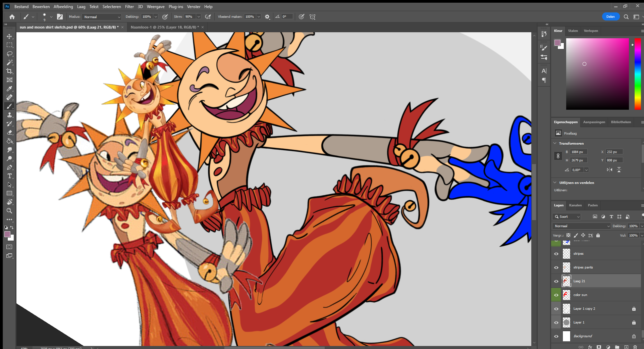Viewport: 644px width, 349px height.
Task: Click flip horizontal button in Transformeren
Action: pos(609,170)
